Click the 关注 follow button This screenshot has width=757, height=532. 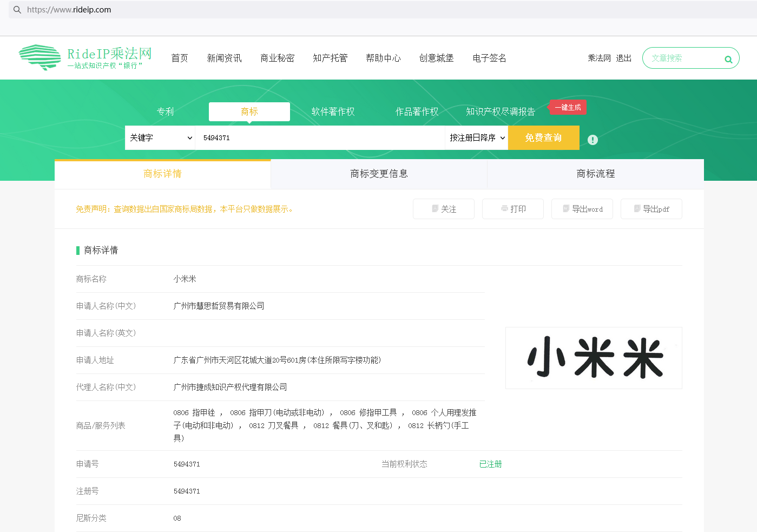tap(444, 209)
